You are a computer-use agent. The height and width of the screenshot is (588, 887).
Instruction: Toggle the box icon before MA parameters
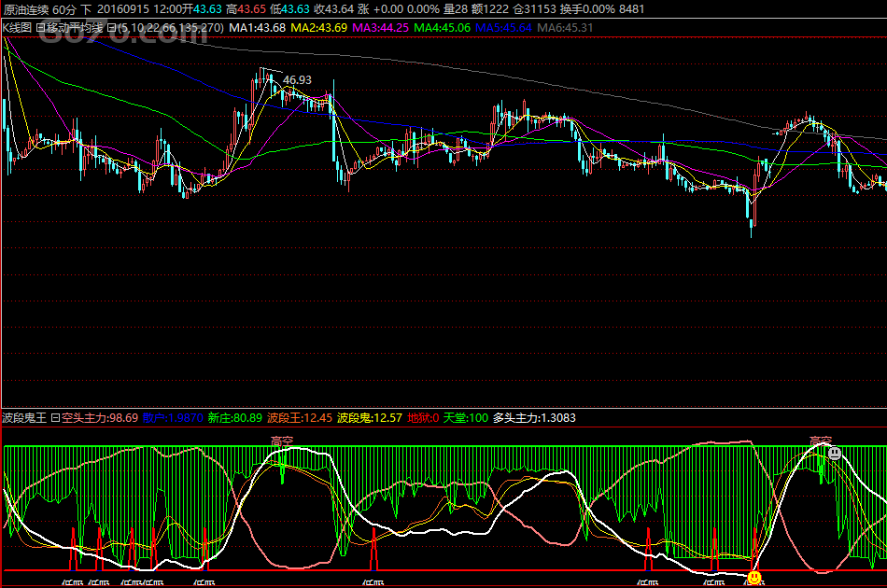tap(112, 27)
